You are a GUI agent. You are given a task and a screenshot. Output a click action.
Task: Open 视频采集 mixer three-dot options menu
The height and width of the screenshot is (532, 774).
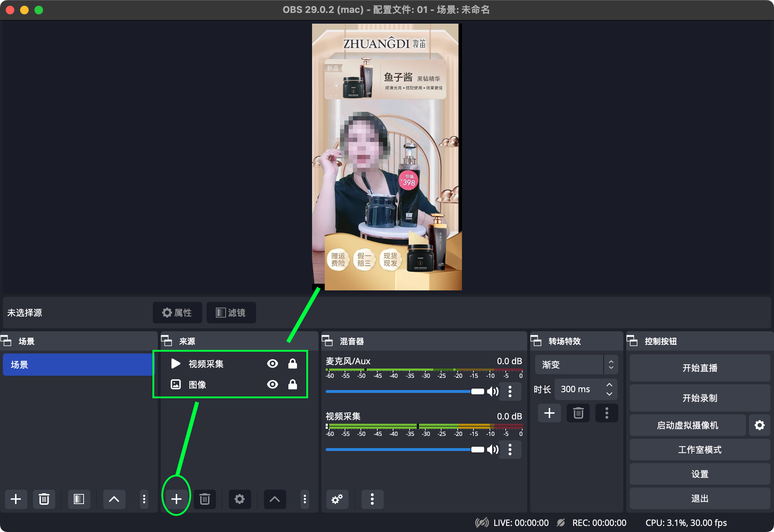[x=510, y=449]
